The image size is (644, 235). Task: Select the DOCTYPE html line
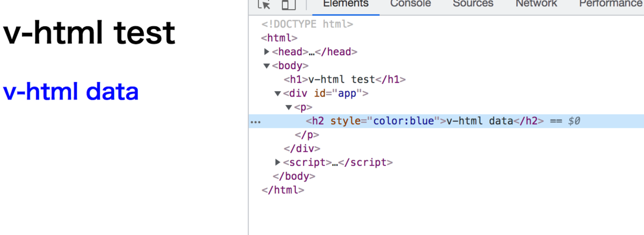[307, 24]
